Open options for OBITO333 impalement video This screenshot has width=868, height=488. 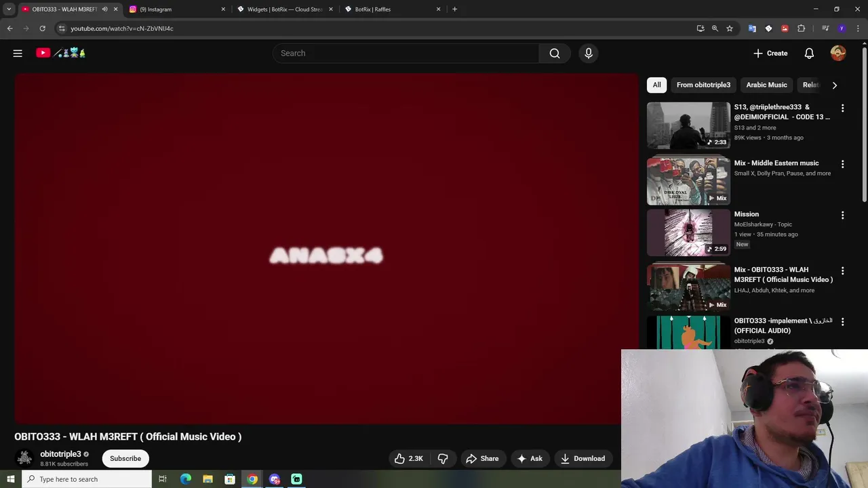pos(842,322)
